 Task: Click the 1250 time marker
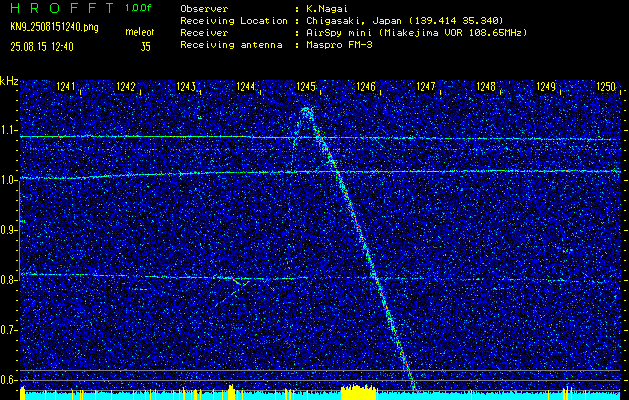tap(606, 87)
